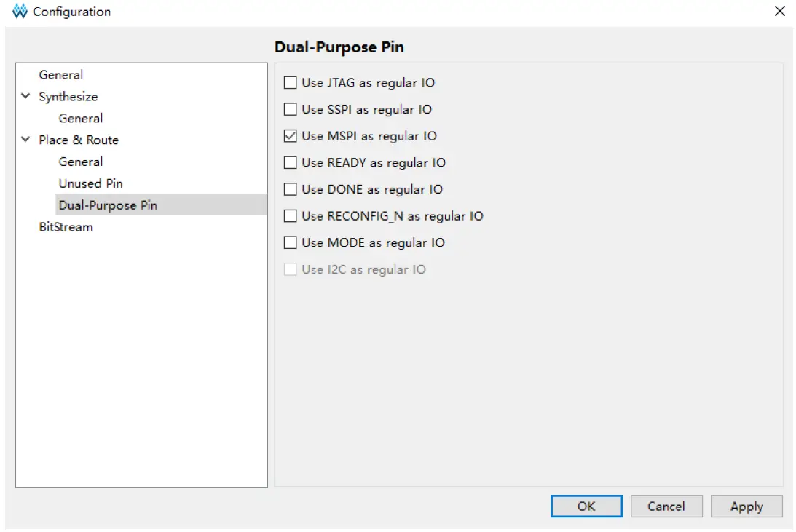
Task: Select General under Place & Route
Action: coord(80,162)
